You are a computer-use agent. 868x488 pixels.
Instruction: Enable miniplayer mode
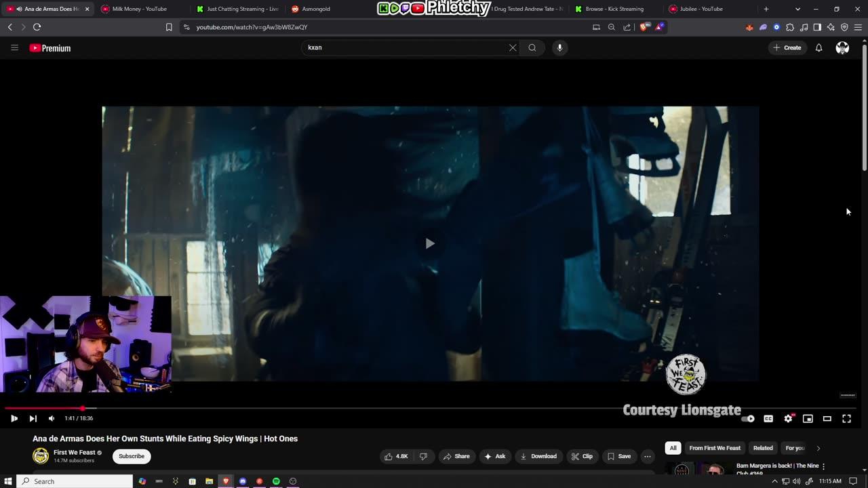[808, 419]
